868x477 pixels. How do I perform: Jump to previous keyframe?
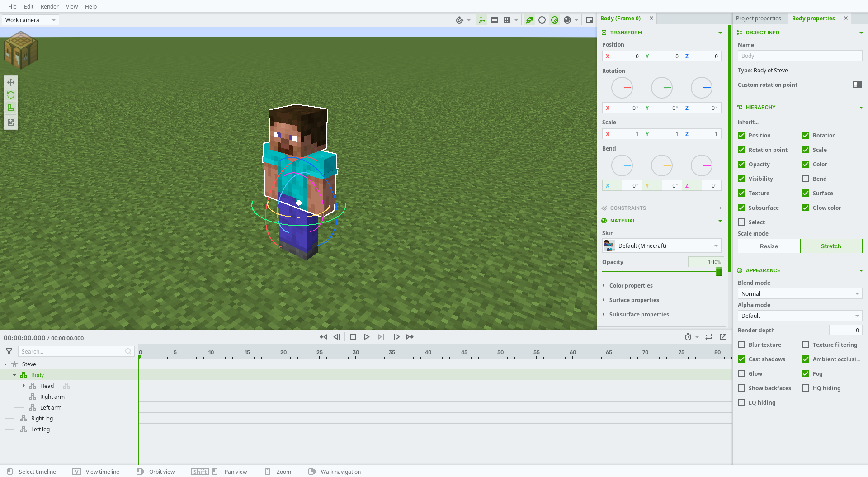click(x=323, y=337)
